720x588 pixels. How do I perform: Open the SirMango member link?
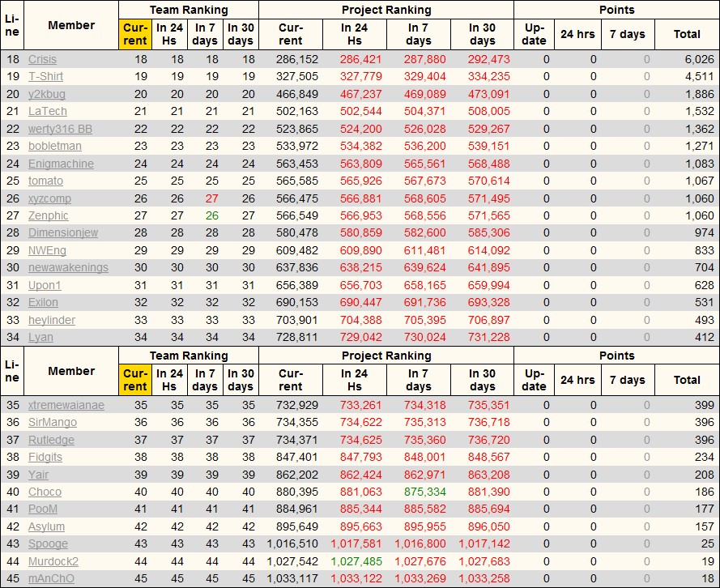click(x=53, y=423)
